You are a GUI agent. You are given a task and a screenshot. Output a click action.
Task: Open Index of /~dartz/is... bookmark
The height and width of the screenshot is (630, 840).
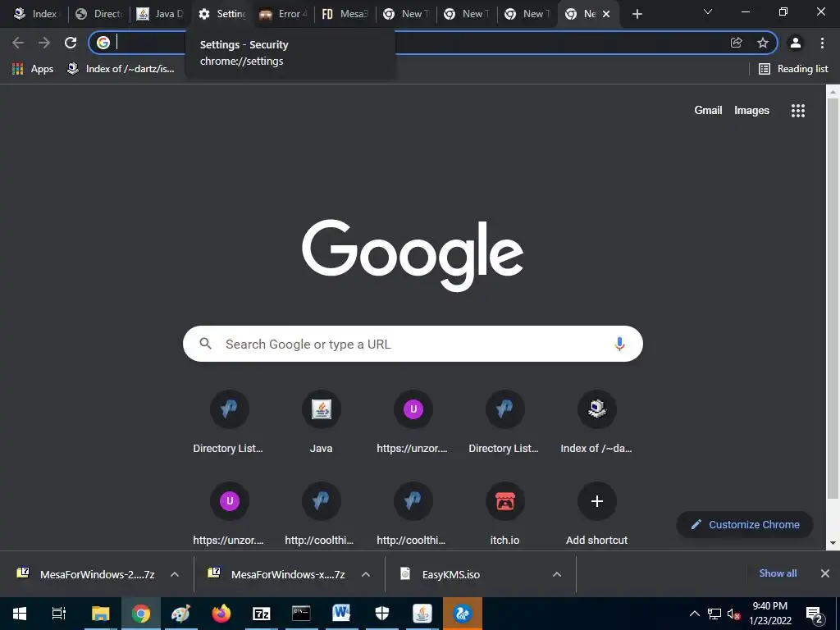pos(121,69)
